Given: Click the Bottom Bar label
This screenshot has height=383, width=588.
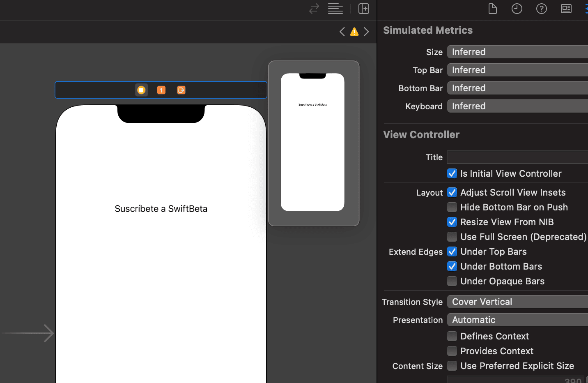Looking at the screenshot, I should click(420, 88).
